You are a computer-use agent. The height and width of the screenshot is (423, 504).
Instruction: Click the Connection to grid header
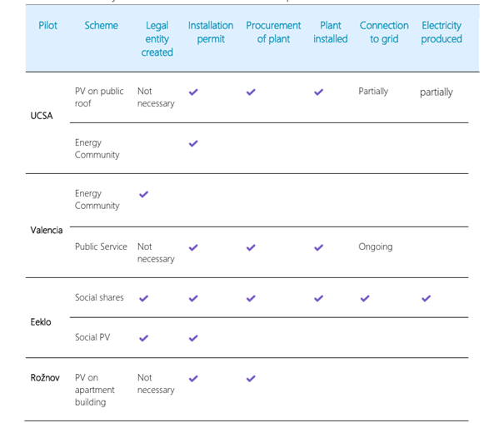click(x=384, y=32)
